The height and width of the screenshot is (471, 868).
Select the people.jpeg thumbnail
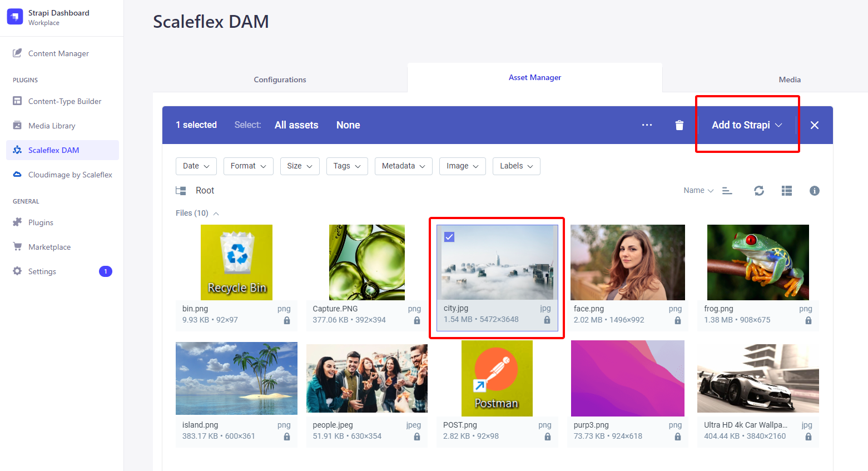[367, 379]
